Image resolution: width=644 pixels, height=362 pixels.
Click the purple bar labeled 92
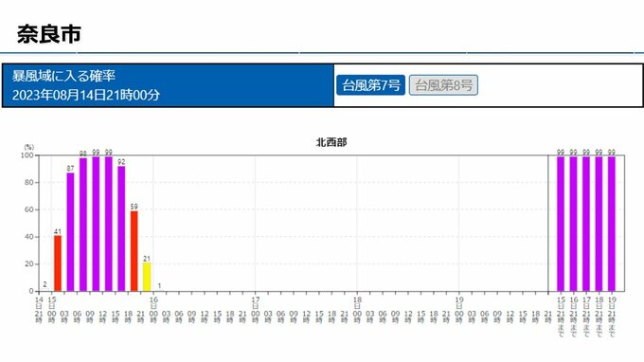tap(121, 228)
